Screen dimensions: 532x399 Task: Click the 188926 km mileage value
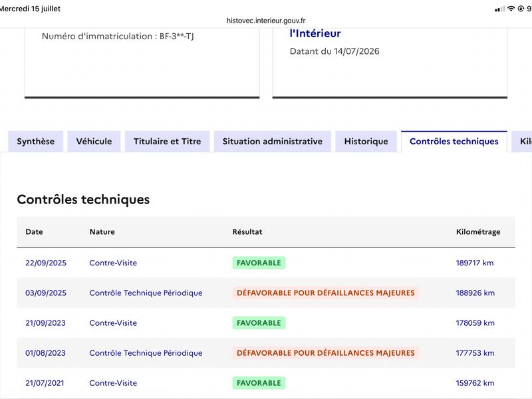(475, 293)
